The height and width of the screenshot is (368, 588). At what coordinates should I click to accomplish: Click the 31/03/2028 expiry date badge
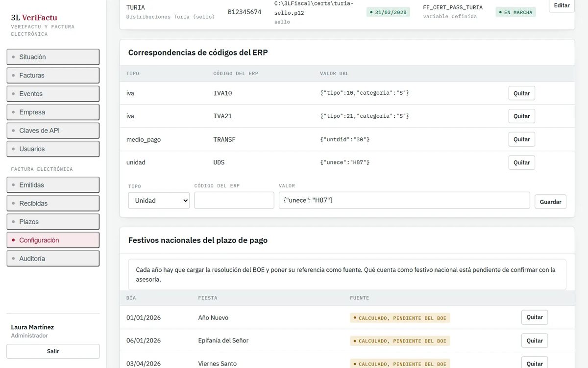388,12
